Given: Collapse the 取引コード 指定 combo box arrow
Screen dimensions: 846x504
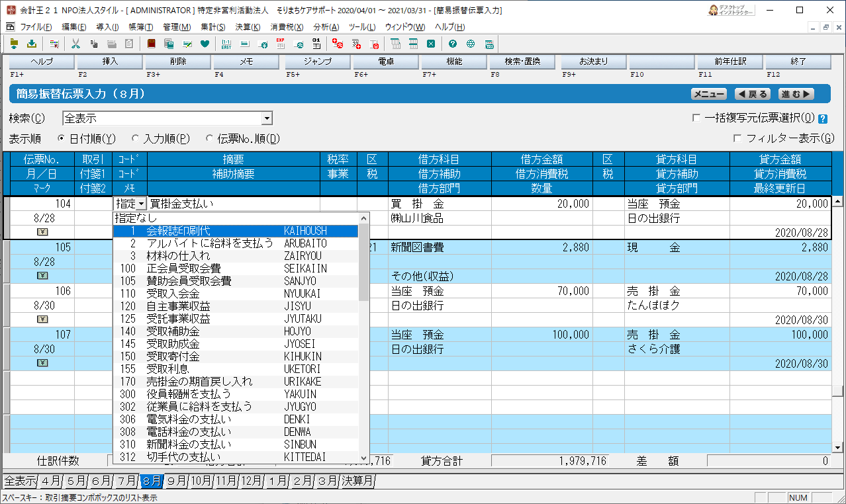Looking at the screenshot, I should pos(142,204).
